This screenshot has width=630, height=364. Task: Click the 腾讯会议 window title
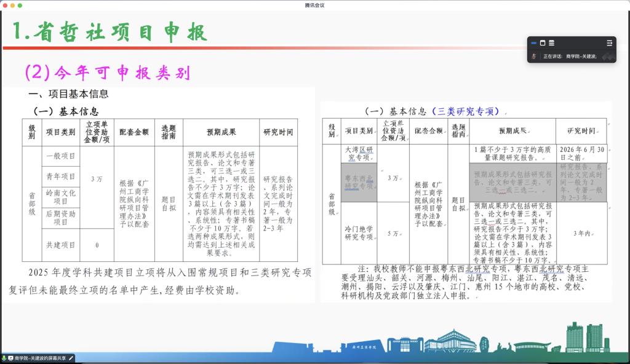[314, 5]
